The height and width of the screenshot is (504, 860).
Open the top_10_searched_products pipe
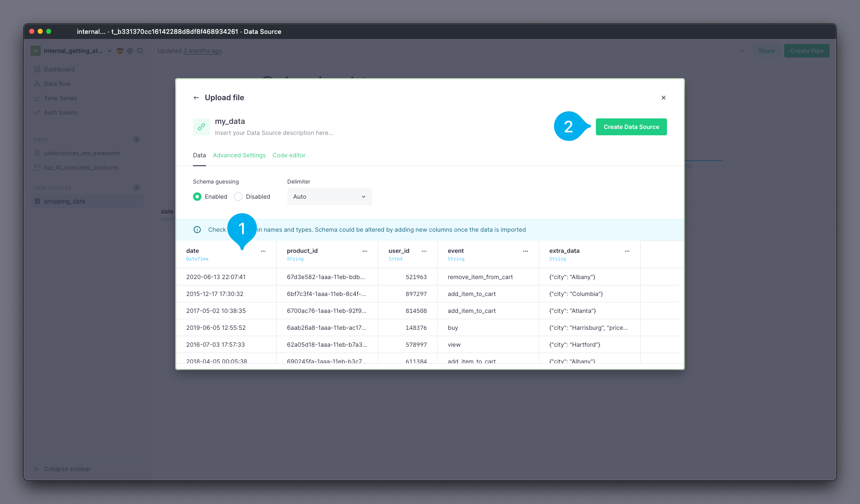pyautogui.click(x=81, y=167)
